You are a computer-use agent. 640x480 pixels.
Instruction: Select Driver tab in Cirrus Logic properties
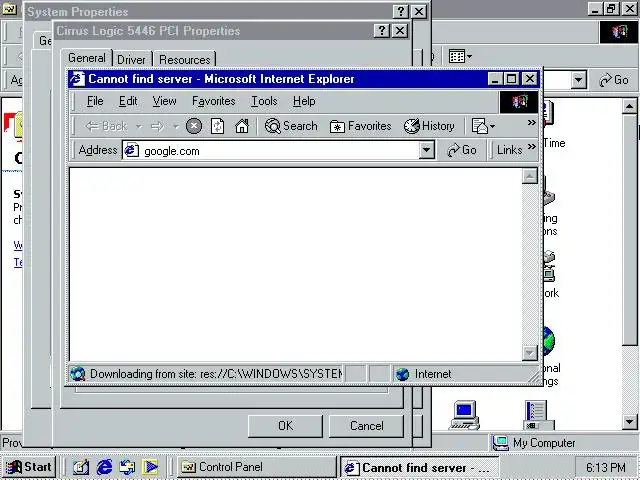click(x=131, y=60)
